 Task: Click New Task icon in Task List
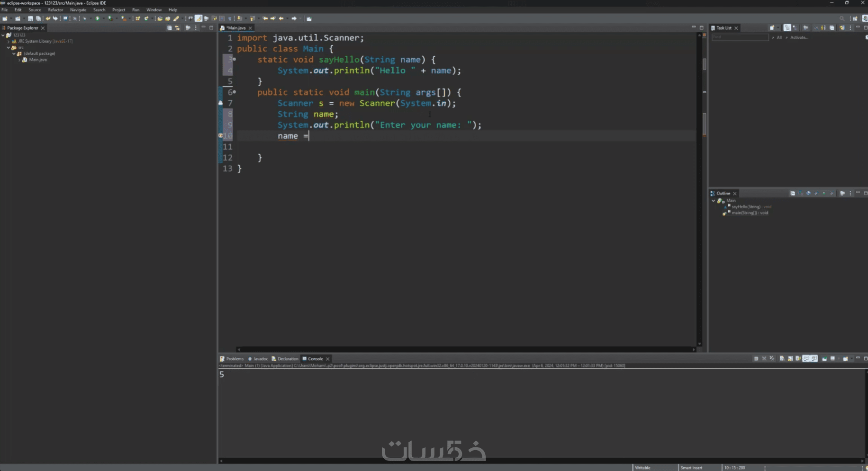tap(772, 28)
